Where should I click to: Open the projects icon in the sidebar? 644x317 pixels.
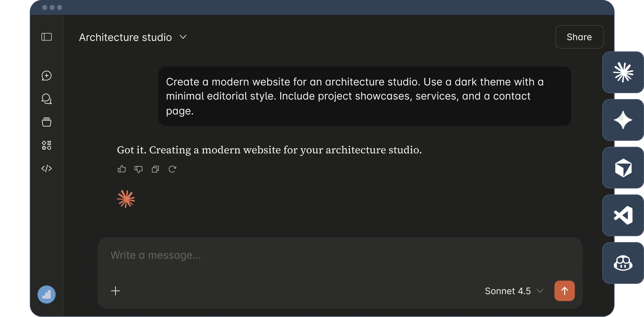tap(47, 122)
